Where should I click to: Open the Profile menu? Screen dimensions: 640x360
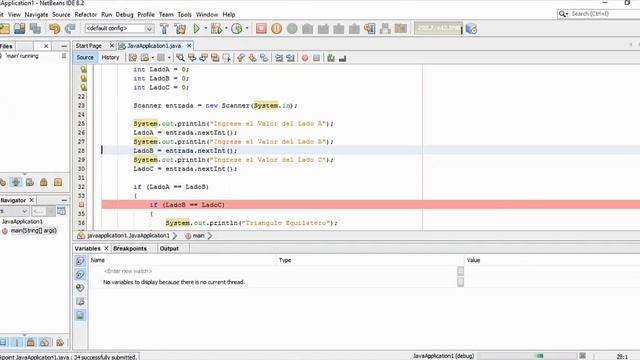tap(146, 14)
